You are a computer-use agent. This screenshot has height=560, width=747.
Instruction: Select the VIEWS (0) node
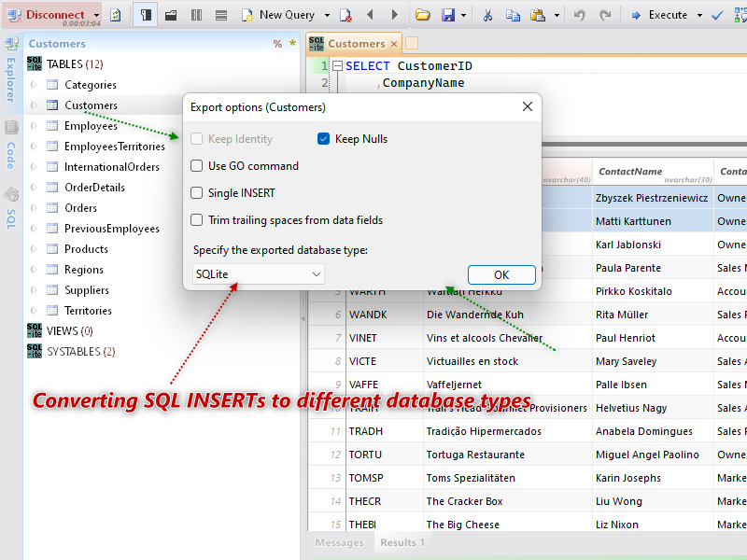click(69, 330)
